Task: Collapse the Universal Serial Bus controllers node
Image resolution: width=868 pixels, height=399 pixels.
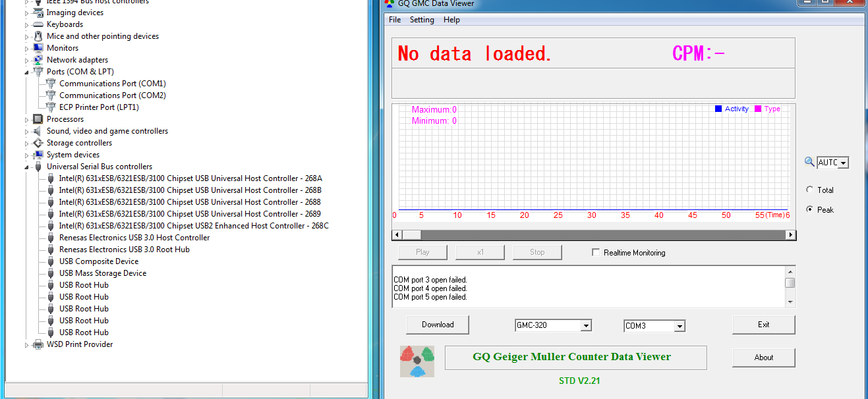Action: pos(27,167)
